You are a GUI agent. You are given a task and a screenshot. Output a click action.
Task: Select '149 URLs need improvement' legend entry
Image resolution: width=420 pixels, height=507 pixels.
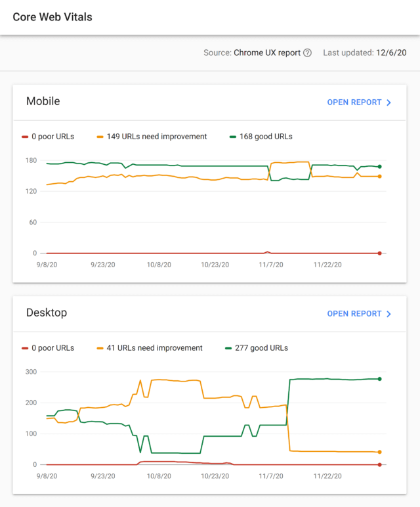[x=152, y=137]
